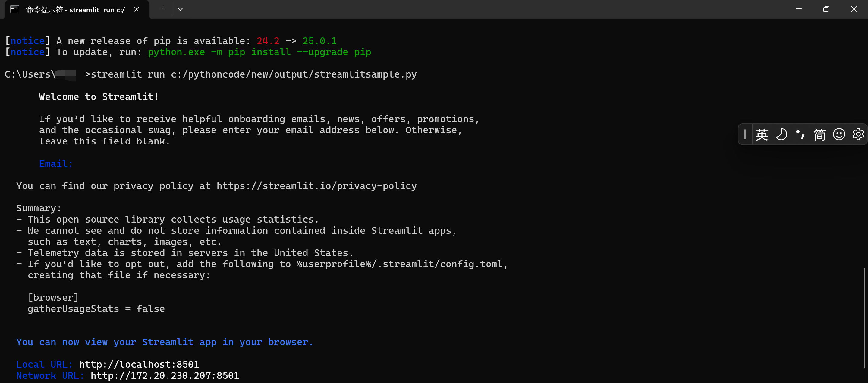Switch Simplified/Traditional Chinese (简)
The image size is (868, 383).
pos(819,135)
